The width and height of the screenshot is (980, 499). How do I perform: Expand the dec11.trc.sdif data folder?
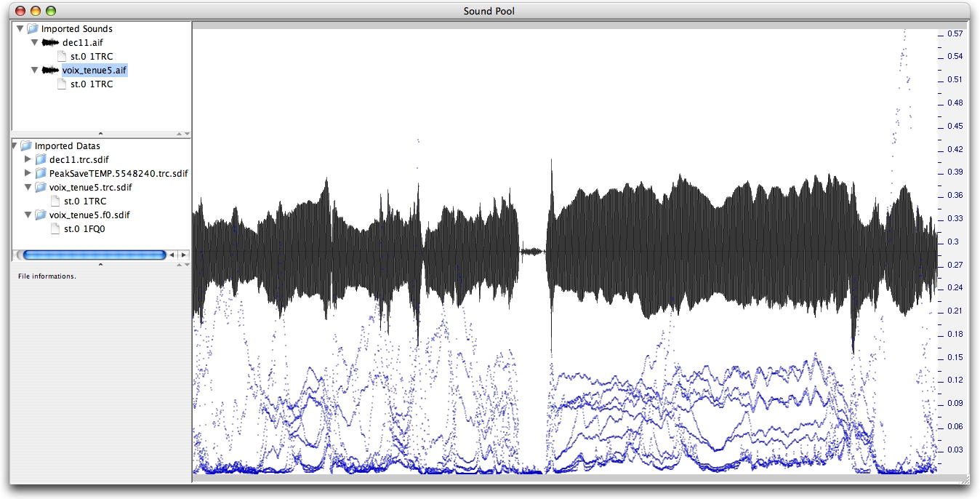click(x=28, y=160)
